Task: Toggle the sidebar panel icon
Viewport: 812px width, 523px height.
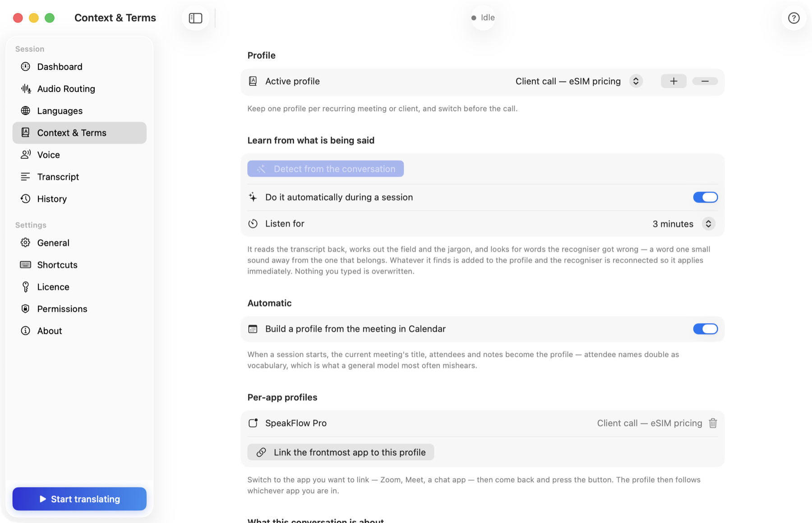Action: (195, 18)
